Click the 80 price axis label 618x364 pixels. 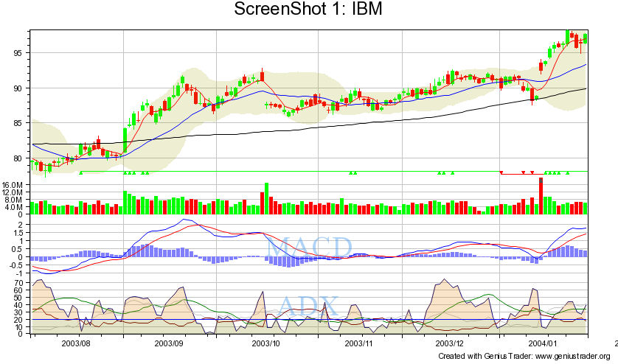point(19,158)
